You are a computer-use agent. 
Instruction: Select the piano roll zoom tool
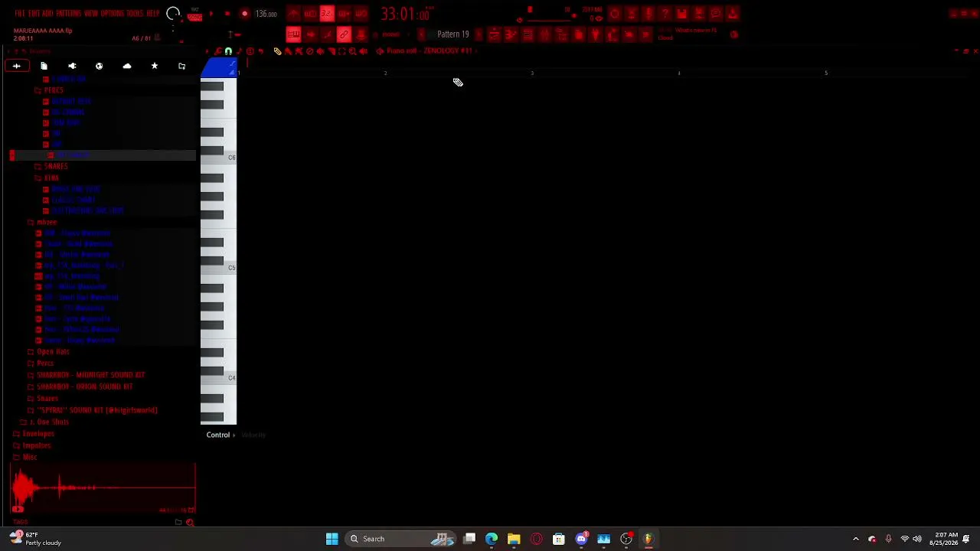[x=352, y=51]
